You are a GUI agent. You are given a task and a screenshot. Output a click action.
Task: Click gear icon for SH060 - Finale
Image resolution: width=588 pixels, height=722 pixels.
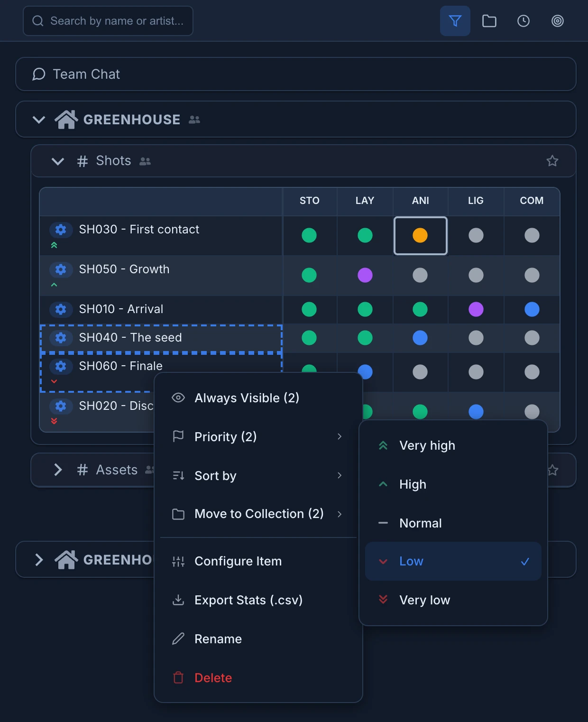point(61,366)
